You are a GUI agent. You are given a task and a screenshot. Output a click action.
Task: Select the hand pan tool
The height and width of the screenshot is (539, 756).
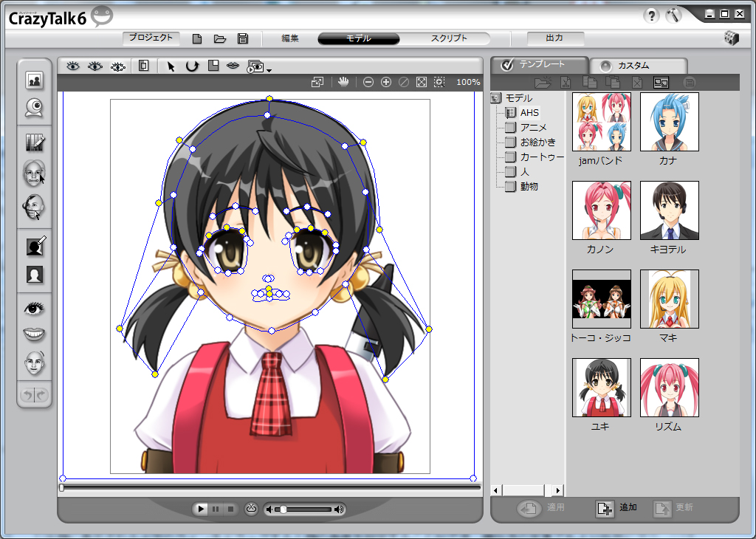(343, 82)
